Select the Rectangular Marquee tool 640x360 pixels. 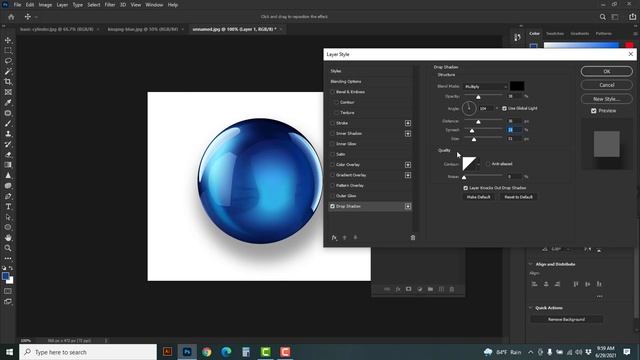point(8,50)
